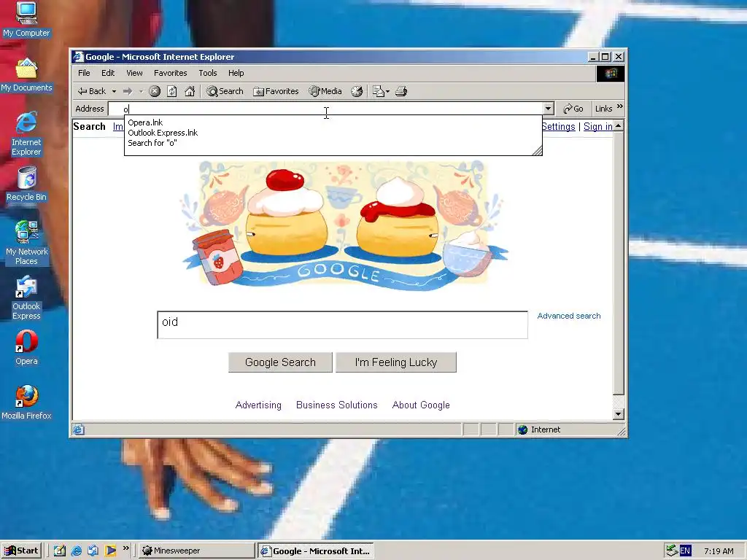Open the Back history dropdown arrow
Image resolution: width=747 pixels, height=560 pixels.
click(x=114, y=91)
